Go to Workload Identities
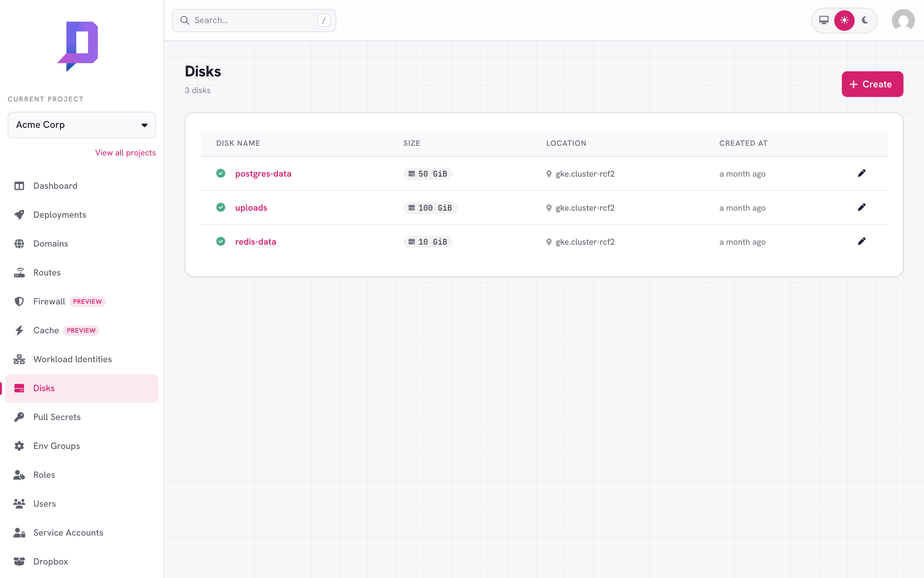The width and height of the screenshot is (924, 578). click(82, 359)
